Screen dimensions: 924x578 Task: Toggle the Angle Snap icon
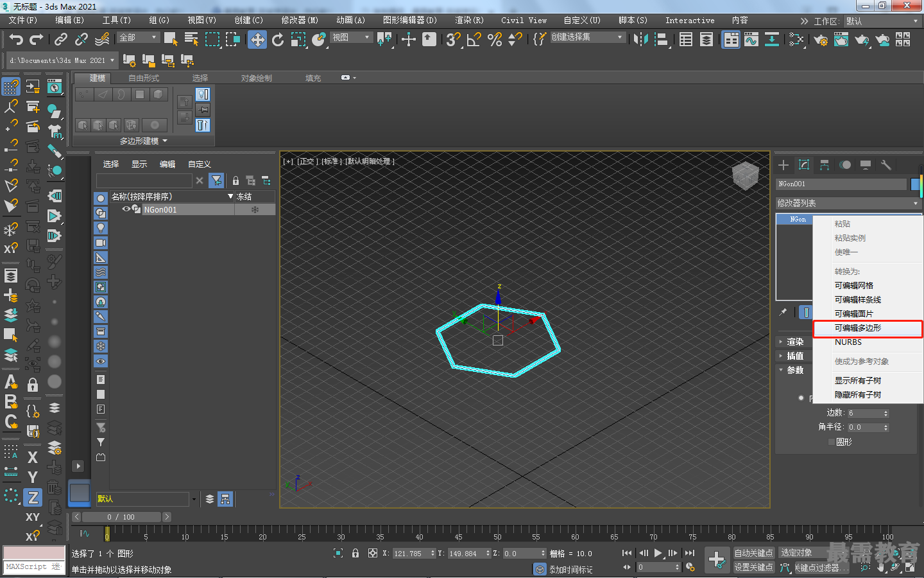(474, 40)
